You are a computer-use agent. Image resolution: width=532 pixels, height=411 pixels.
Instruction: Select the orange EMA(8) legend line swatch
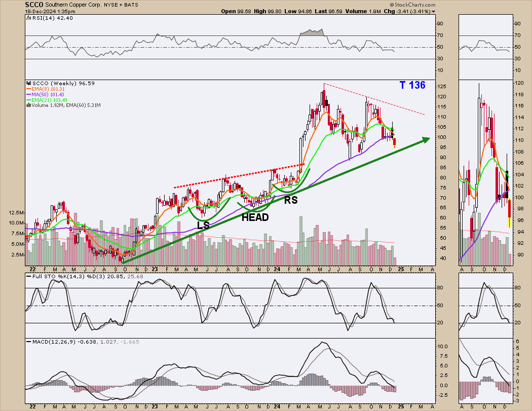coord(29,89)
